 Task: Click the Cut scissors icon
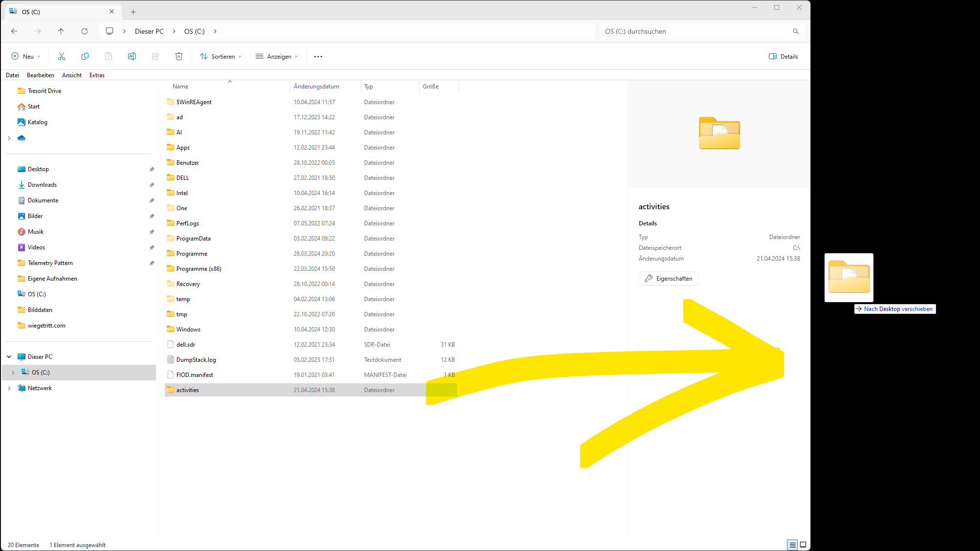tap(62, 56)
